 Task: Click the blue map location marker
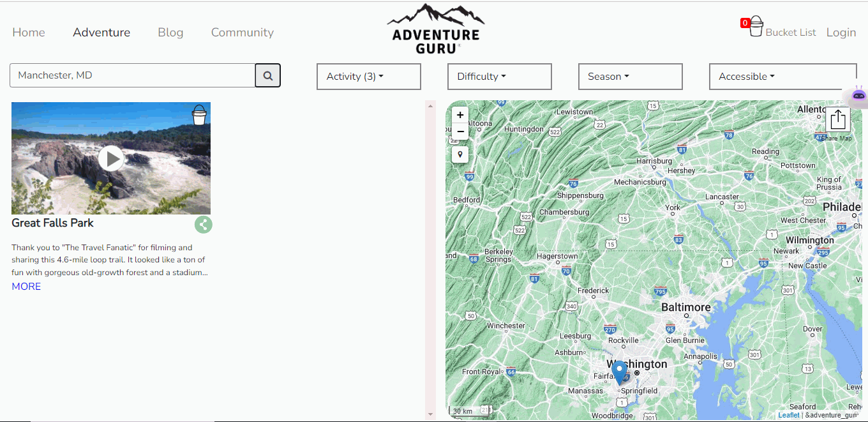click(619, 372)
